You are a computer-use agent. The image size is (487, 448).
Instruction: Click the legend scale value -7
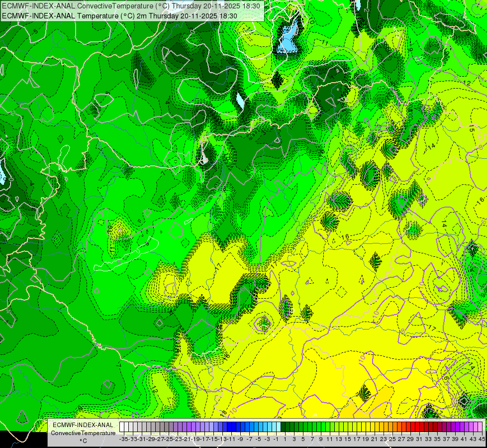[x=249, y=440]
